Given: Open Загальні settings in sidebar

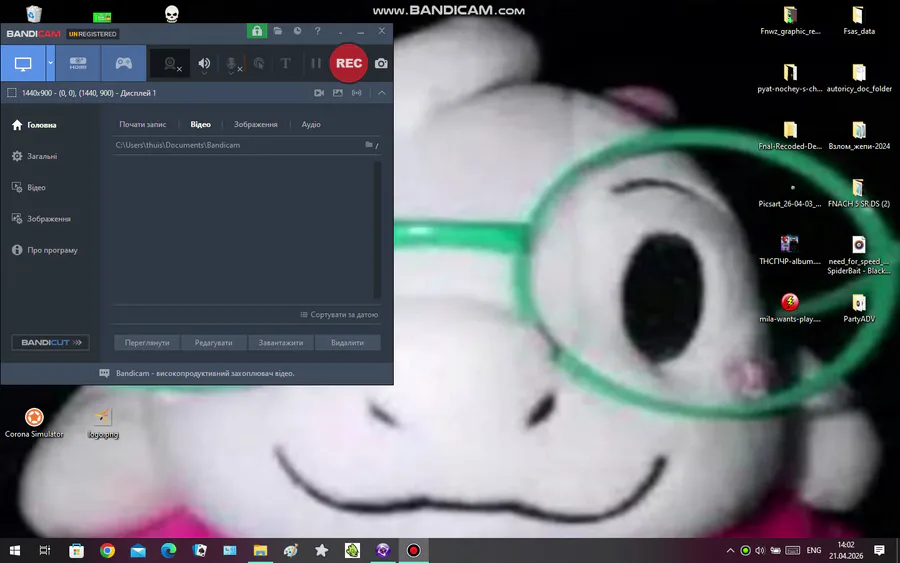Looking at the screenshot, I should (x=34, y=156).
